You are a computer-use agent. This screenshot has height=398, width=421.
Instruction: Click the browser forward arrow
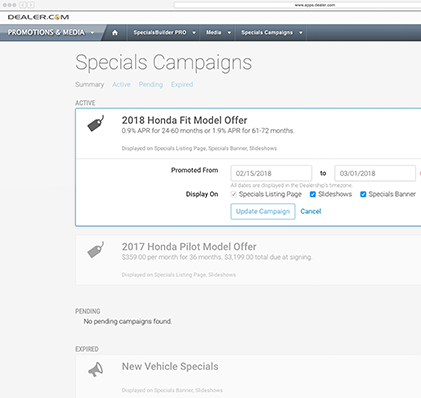(x=30, y=5)
